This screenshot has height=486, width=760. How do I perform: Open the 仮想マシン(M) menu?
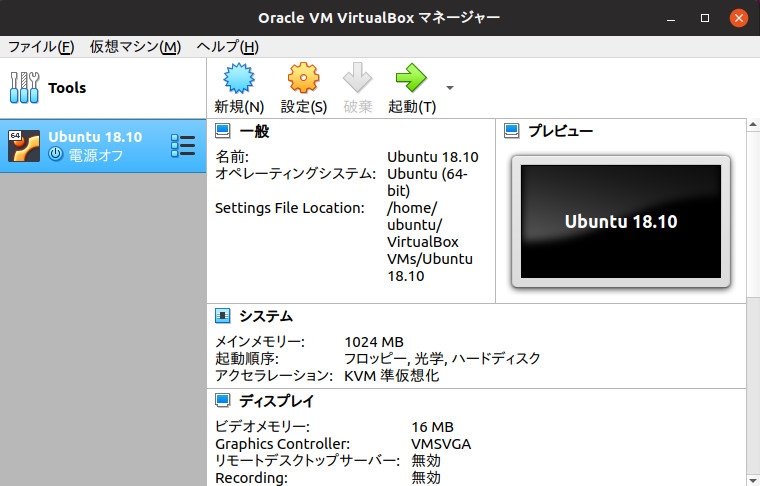click(135, 47)
